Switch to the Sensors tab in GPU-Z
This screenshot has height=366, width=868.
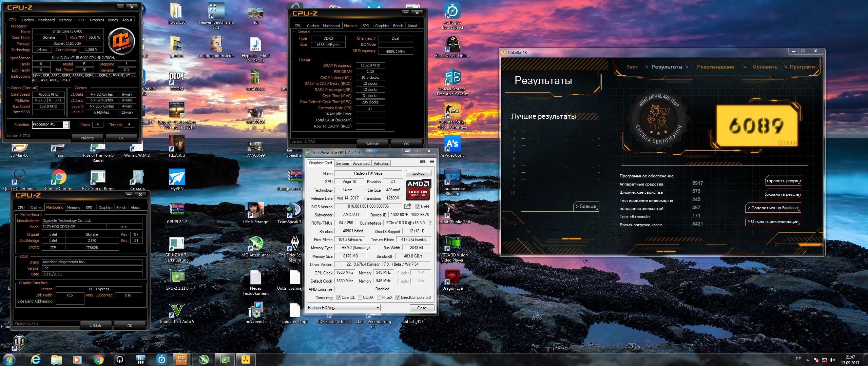tap(342, 163)
